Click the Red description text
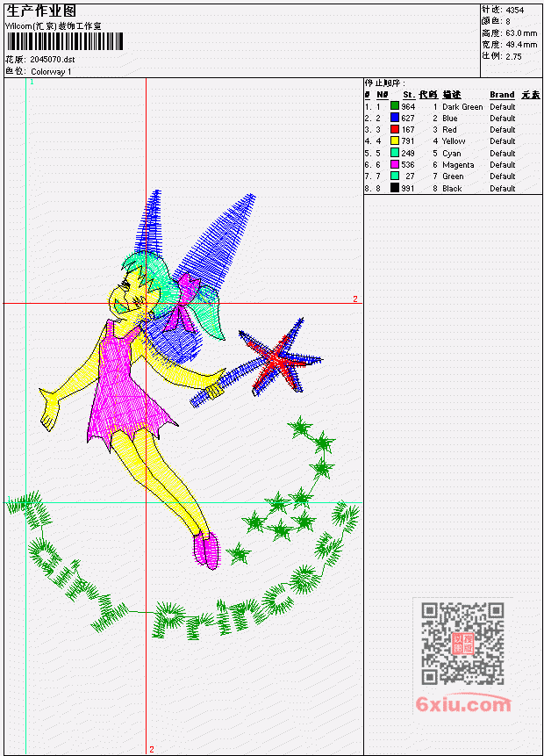 click(x=449, y=130)
